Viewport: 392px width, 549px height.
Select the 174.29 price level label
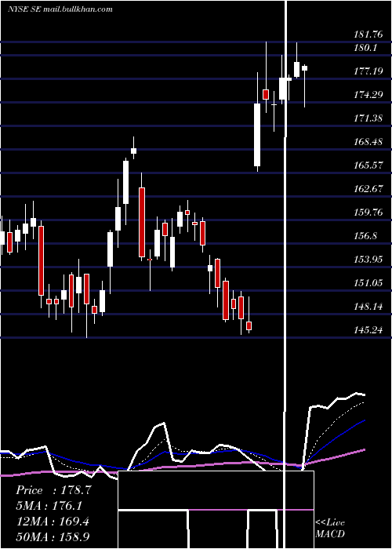coord(368,95)
